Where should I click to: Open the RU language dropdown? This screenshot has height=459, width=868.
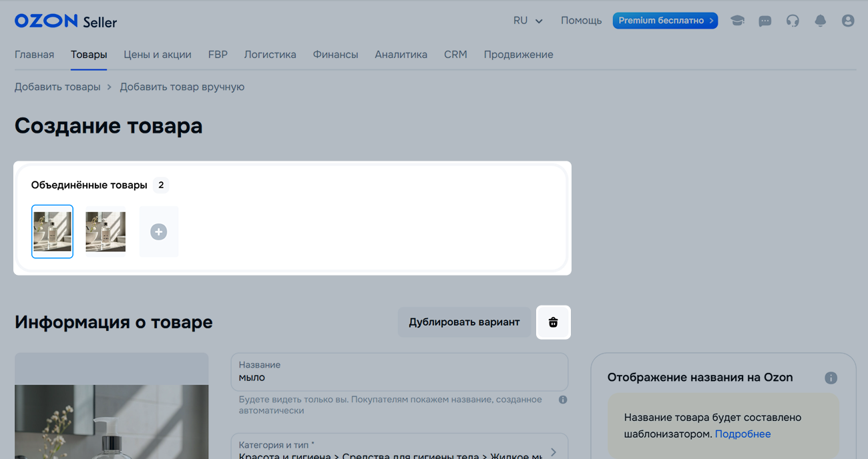tap(527, 21)
